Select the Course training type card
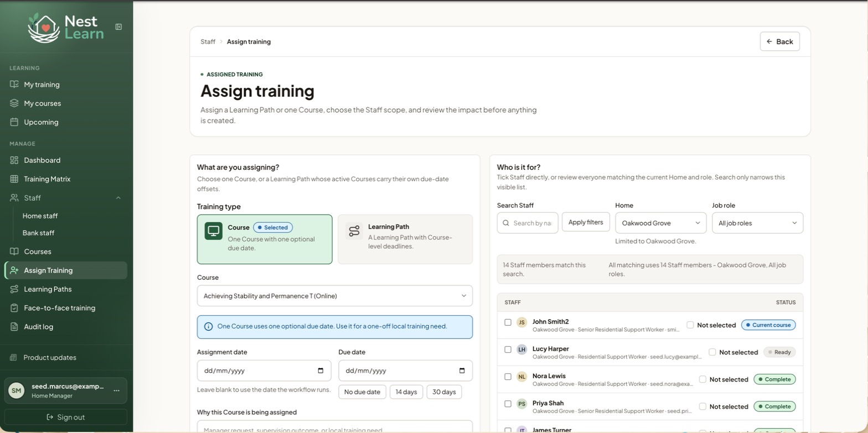 [265, 239]
